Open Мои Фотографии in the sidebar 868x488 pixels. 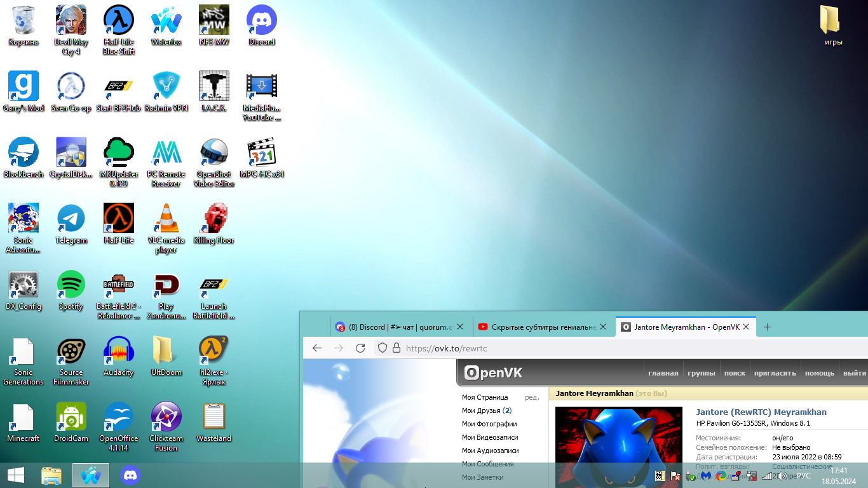(489, 424)
